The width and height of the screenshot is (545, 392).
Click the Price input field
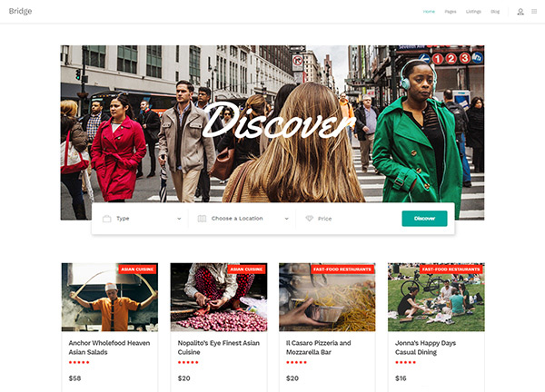point(354,219)
